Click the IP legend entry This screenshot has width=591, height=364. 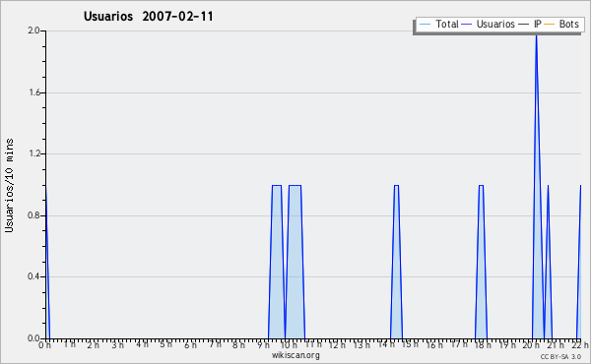[530, 24]
